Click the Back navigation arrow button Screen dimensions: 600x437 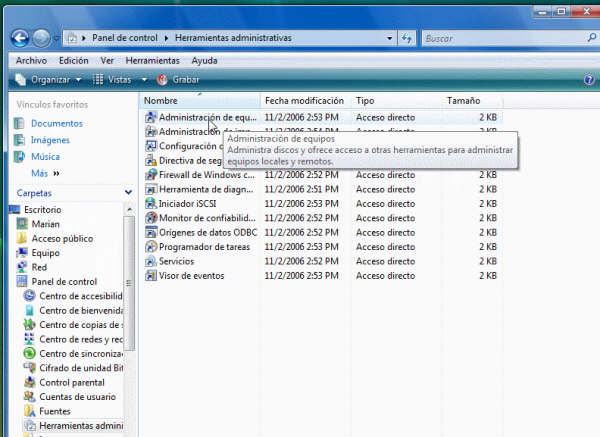20,38
